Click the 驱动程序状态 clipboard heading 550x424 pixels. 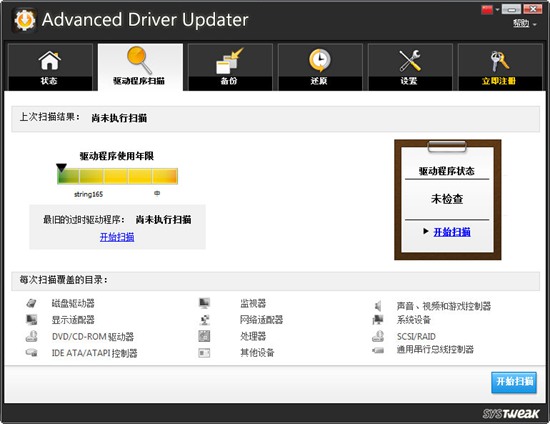click(447, 171)
